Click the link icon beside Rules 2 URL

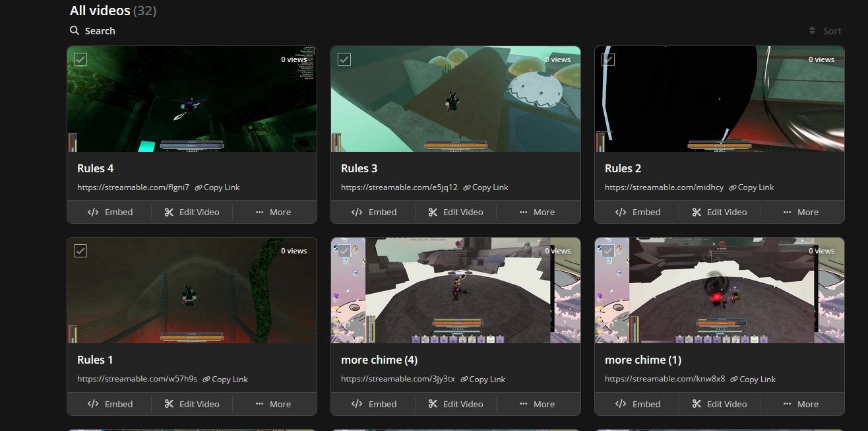(732, 187)
